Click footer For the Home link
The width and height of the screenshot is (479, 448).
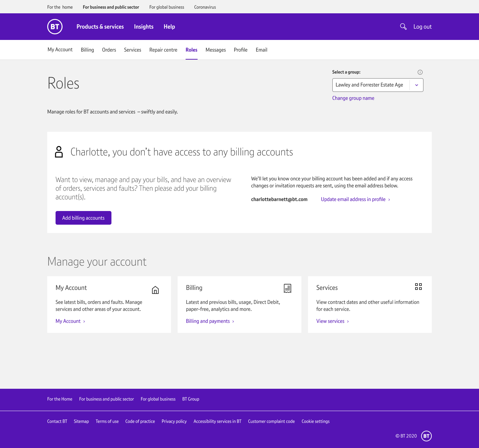(x=60, y=399)
